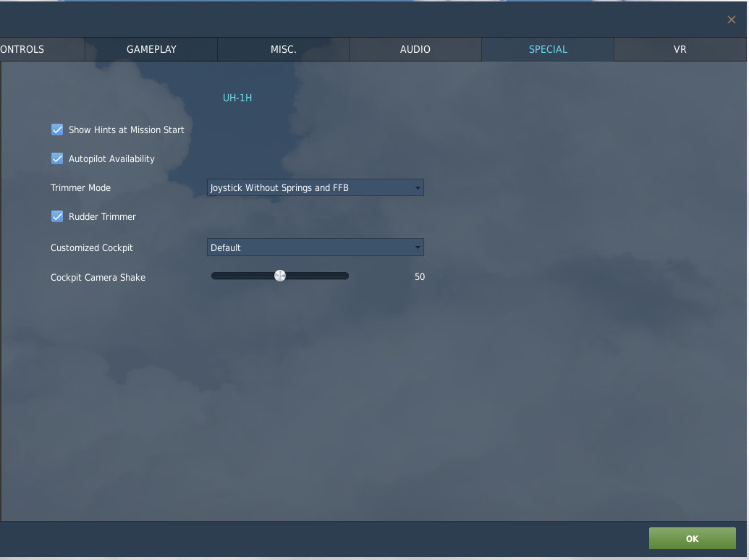Toggle Show Hints at Mission Start checkbox

[57, 130]
